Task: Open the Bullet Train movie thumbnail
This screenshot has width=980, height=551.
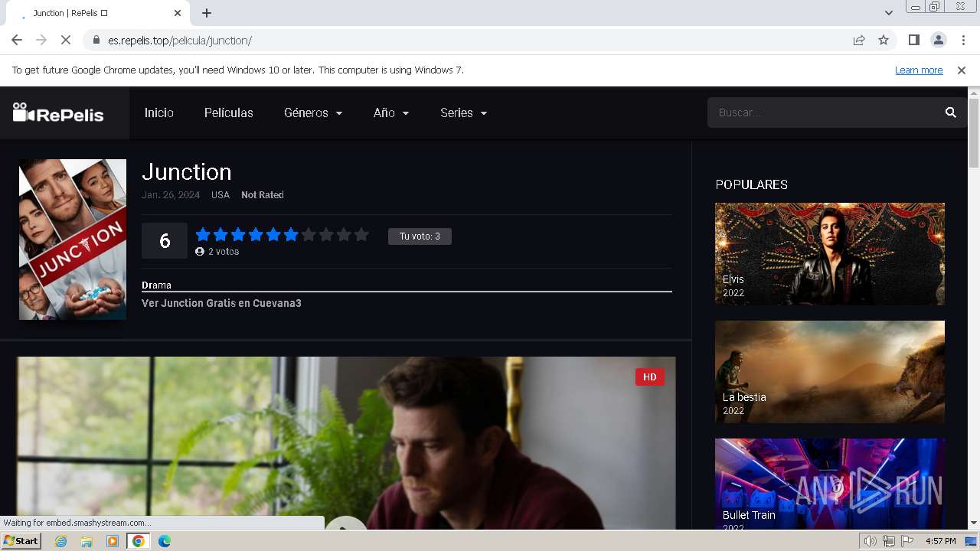Action: (830, 484)
